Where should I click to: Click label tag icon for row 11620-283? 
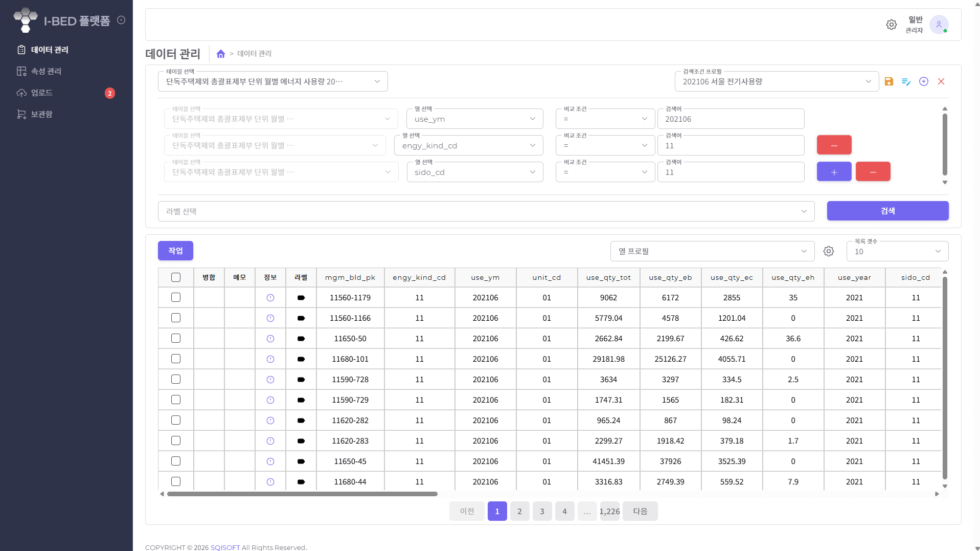click(301, 441)
